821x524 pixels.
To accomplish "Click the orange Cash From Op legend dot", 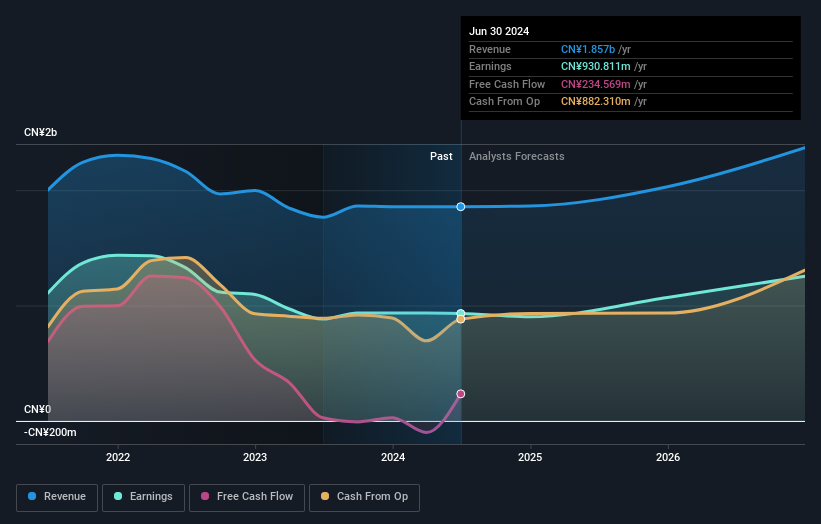I will coord(325,496).
